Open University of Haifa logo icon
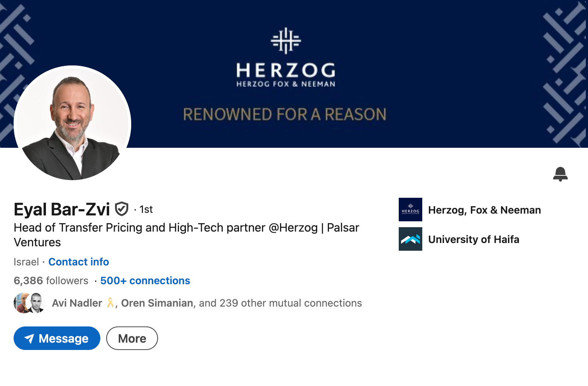Image resolution: width=588 pixels, height=386 pixels. pyautogui.click(x=410, y=239)
